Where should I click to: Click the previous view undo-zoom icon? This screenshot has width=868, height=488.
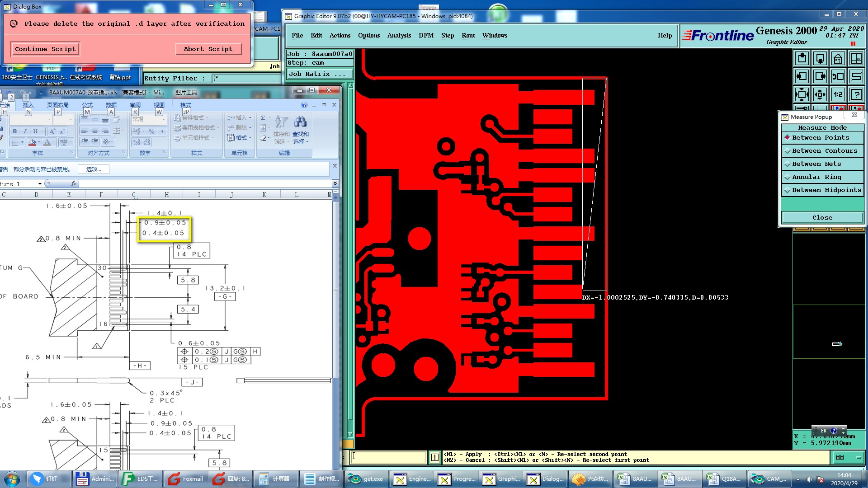[x=838, y=76]
